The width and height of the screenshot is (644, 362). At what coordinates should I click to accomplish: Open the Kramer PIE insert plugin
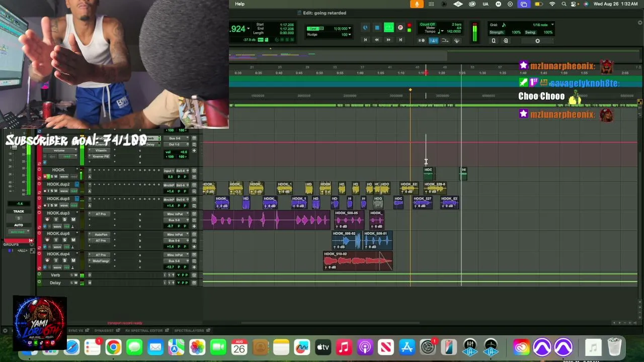(x=101, y=156)
